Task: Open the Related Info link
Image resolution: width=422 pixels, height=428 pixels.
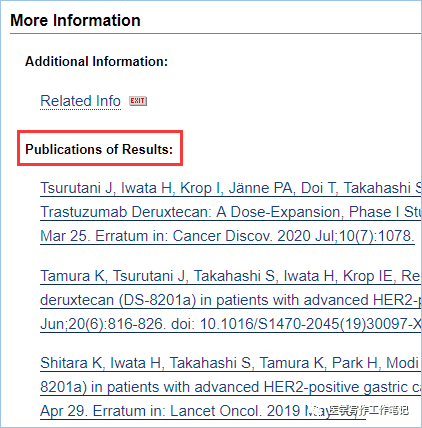Action: pos(80,101)
